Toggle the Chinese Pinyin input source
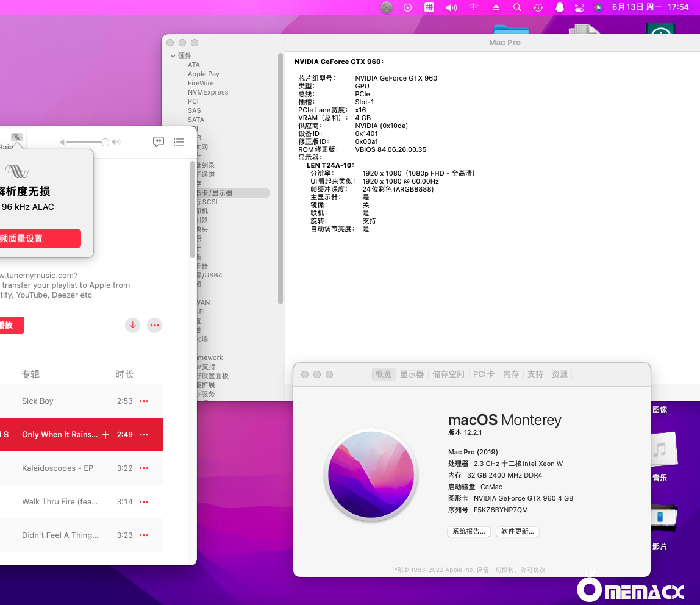The height and width of the screenshot is (605, 700). point(429,7)
